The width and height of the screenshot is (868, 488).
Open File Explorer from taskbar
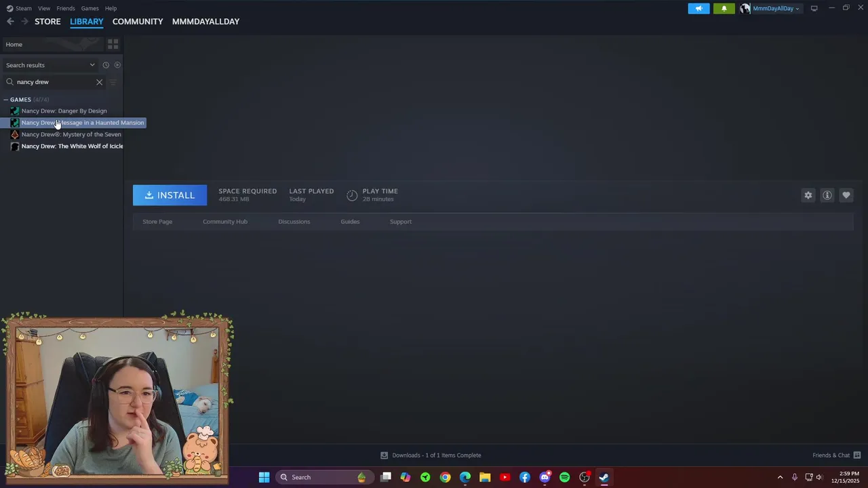(485, 477)
